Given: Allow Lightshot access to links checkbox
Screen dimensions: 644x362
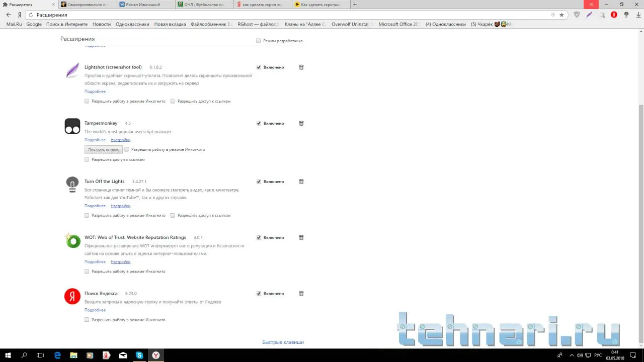Looking at the screenshot, I should [173, 101].
